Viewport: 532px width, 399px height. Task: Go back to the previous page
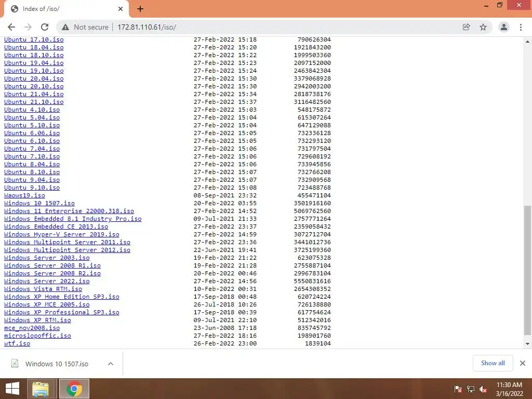[x=11, y=27]
